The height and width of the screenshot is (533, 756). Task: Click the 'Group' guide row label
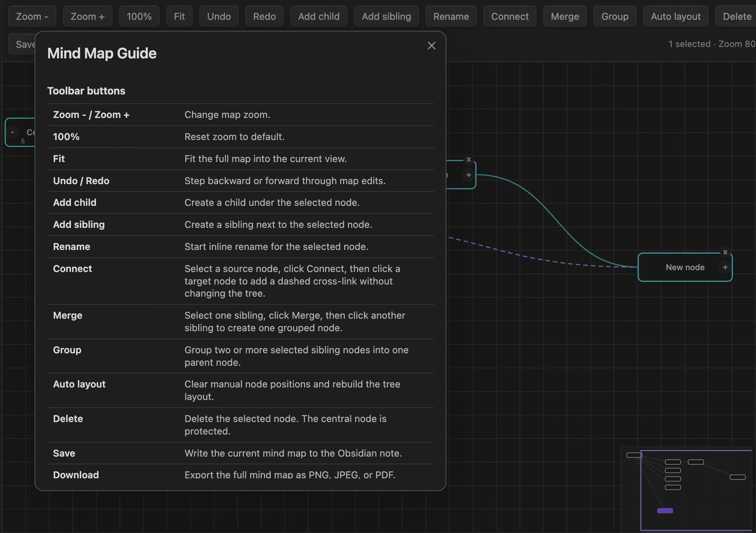(x=67, y=350)
